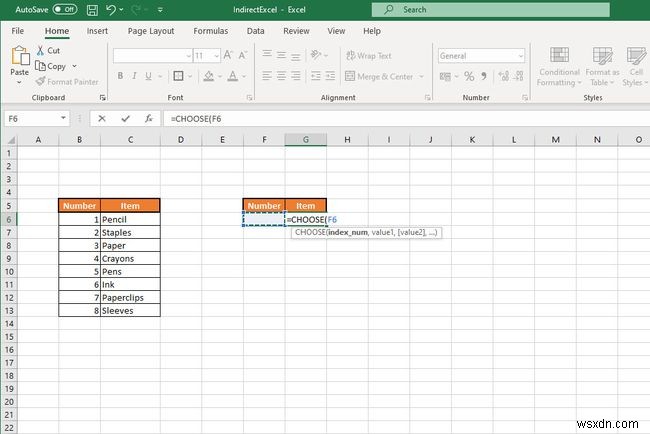Click the Cut scissors icon

tap(40, 51)
